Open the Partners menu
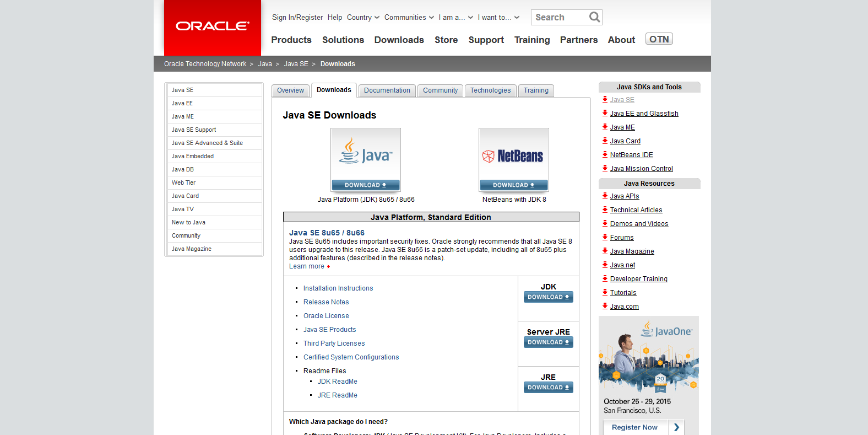This screenshot has height=435, width=868. 579,40
